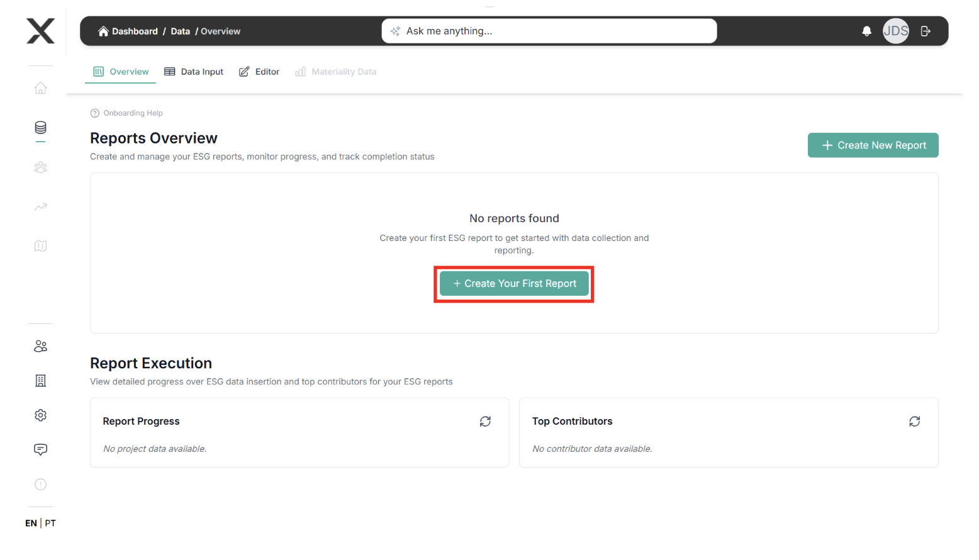Click the info circle icon in sidebar
The image size is (979, 560).
tap(40, 484)
